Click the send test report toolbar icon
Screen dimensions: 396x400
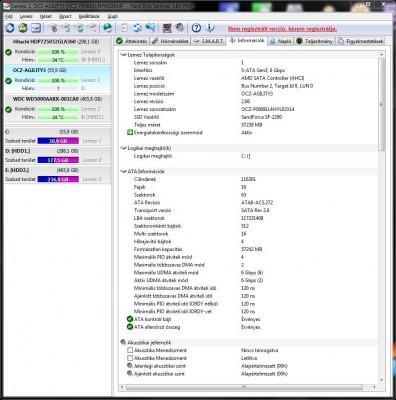(x=36, y=28)
